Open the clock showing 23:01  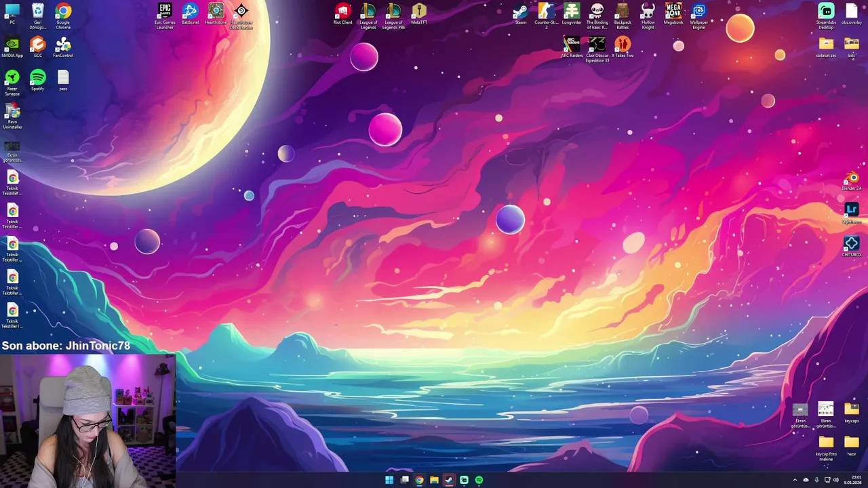[x=853, y=480]
